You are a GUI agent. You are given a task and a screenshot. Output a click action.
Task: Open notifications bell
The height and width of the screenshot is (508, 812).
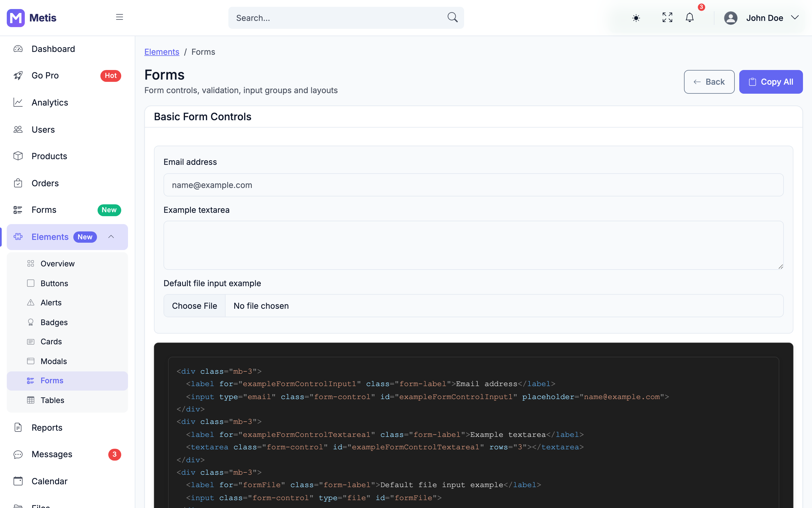690,17
